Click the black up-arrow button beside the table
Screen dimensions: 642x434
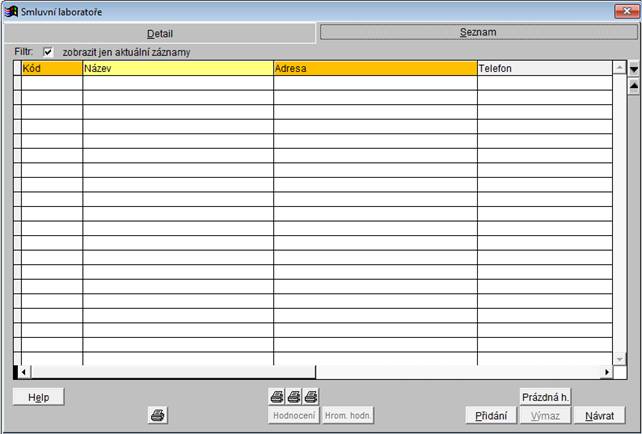tap(633, 86)
